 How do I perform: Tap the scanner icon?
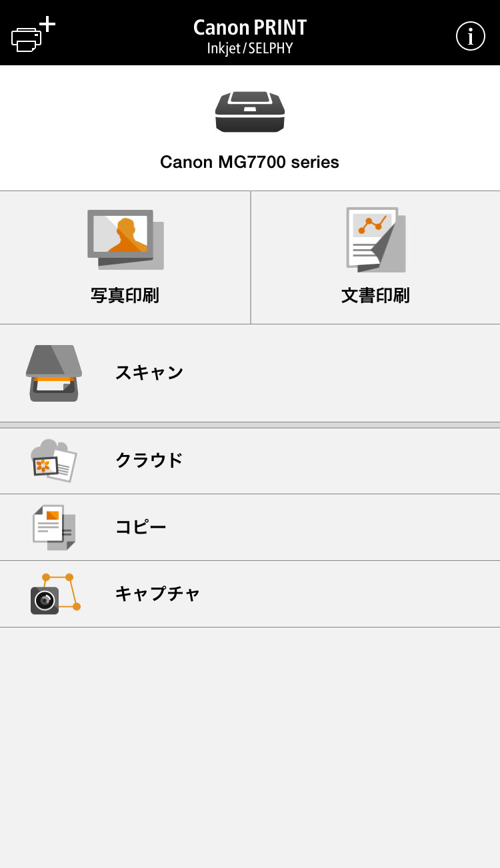tap(54, 373)
